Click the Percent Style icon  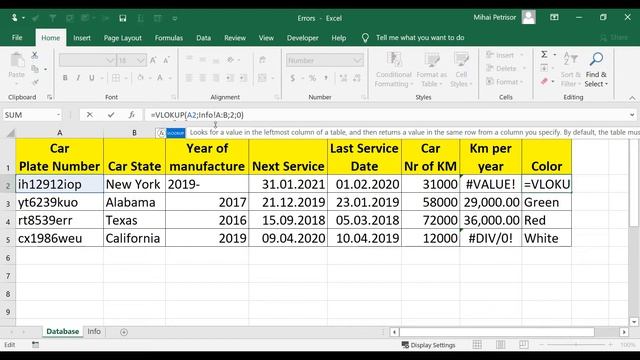312,78
